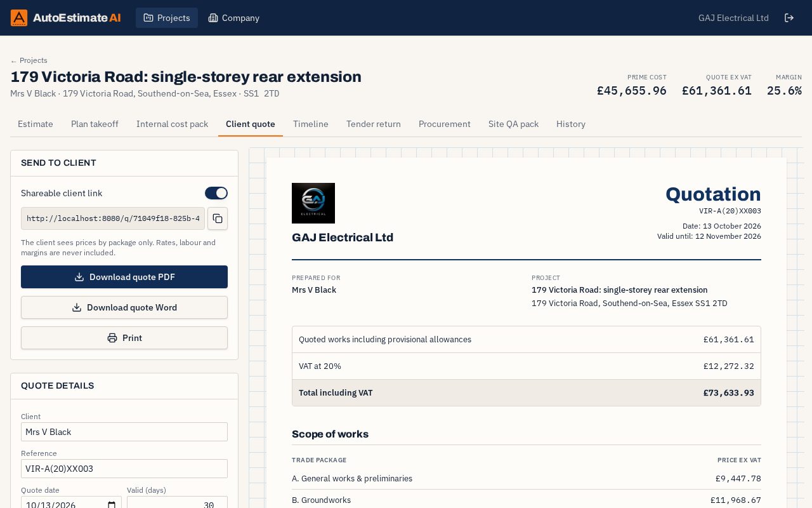
Task: Click the Margin value 25.6%
Action: click(784, 91)
